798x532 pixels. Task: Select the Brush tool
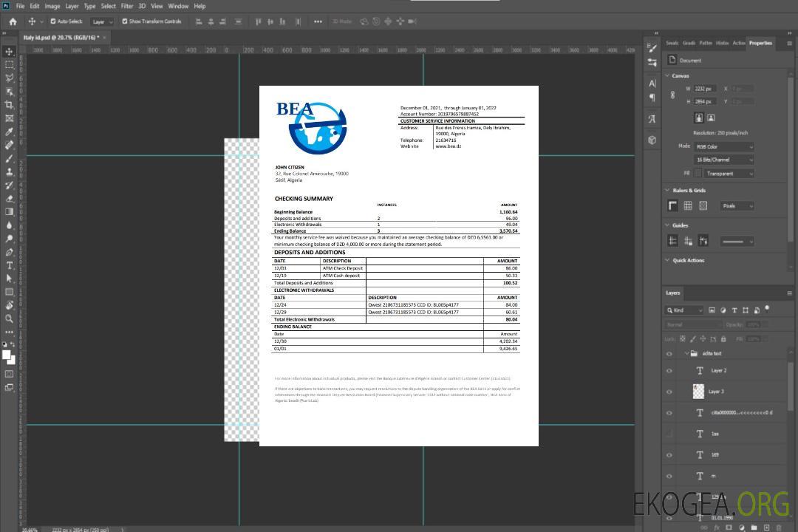(9, 158)
